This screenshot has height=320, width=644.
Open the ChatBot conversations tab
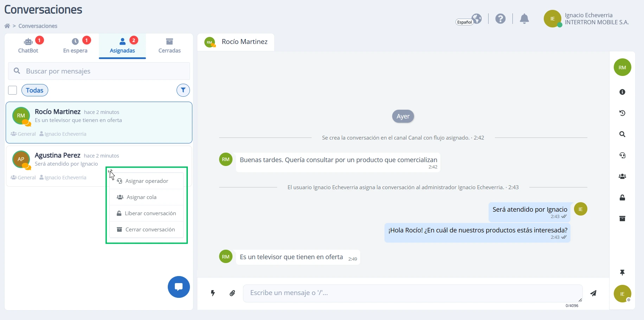(x=28, y=46)
